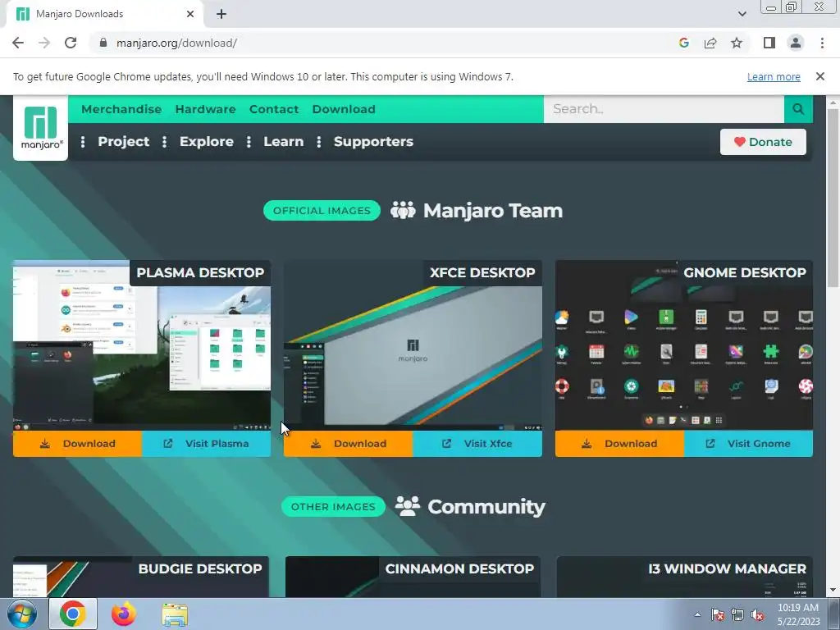The height and width of the screenshot is (630, 840).
Task: Click Visit Gnome button
Action: 748,444
